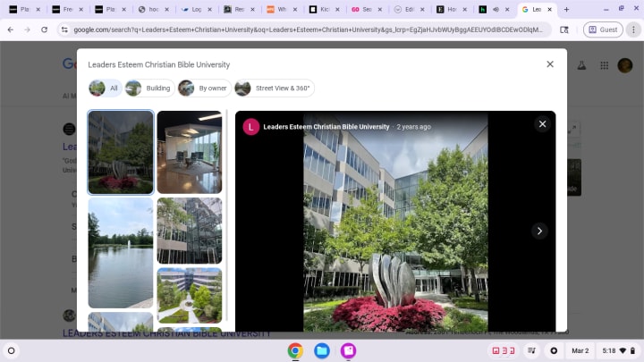Click the Leaders Esteem Christian Bible University uploader name
This screenshot has width=644, height=362.
326,127
